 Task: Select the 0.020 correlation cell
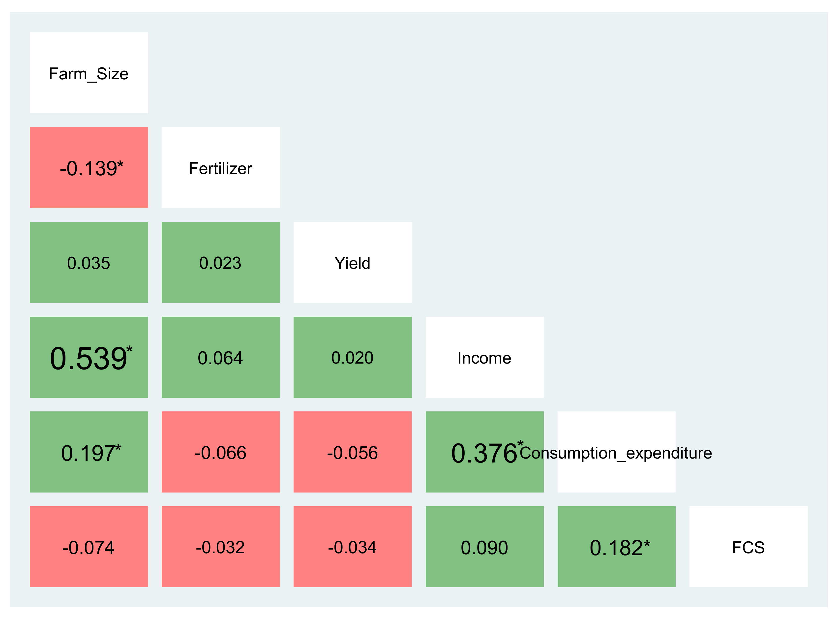click(352, 357)
